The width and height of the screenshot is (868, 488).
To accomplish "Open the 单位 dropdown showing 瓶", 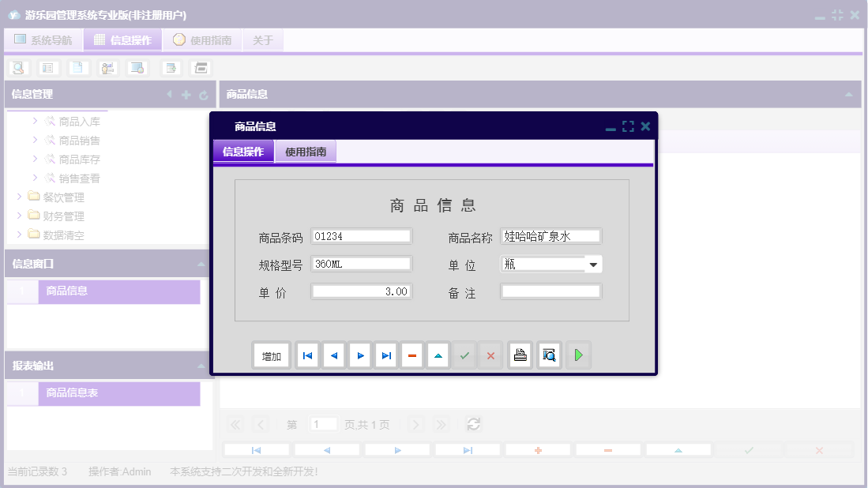I will click(592, 264).
